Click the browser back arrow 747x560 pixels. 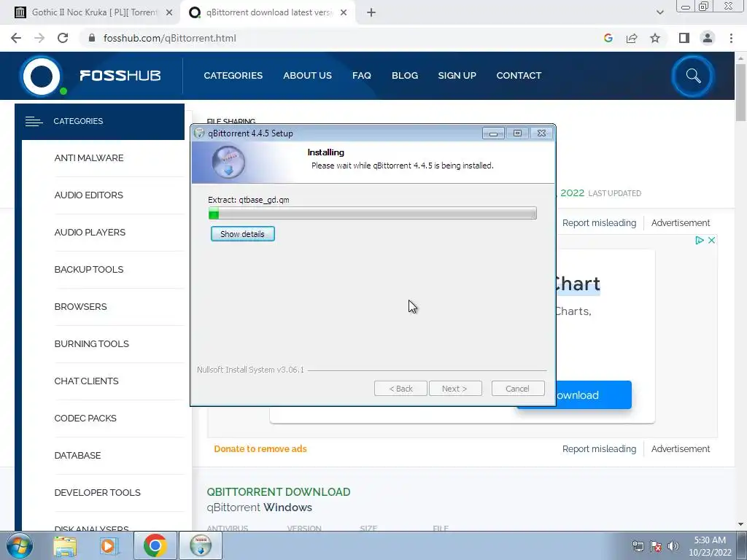(16, 38)
